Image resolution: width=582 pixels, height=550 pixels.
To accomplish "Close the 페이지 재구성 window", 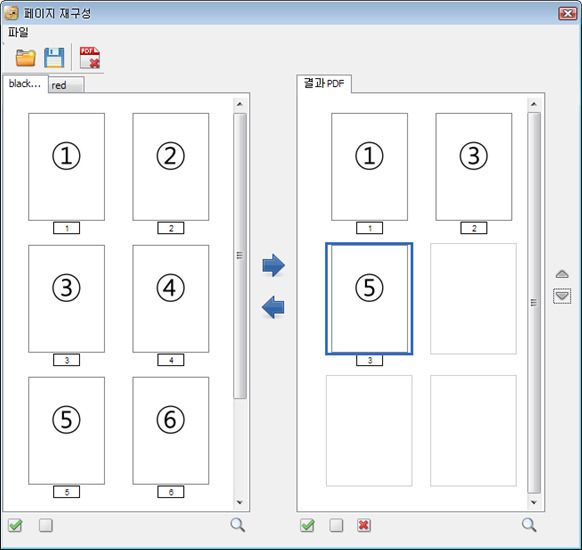I will [568, 13].
